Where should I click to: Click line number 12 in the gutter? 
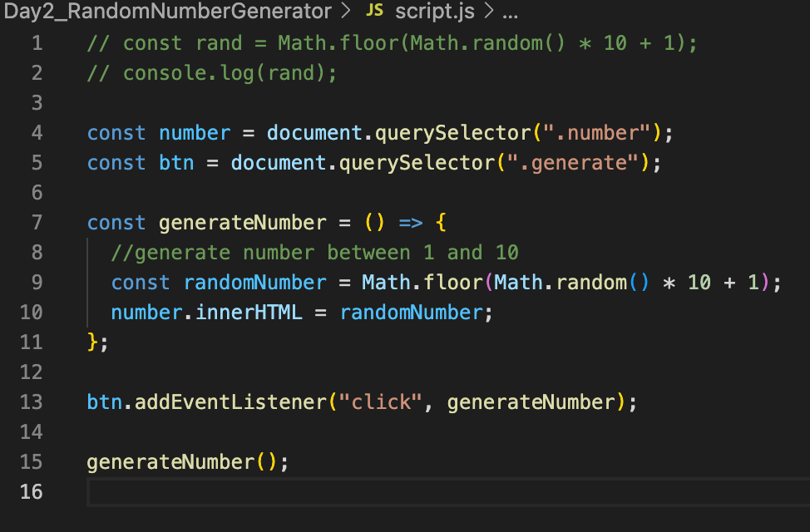tap(31, 372)
